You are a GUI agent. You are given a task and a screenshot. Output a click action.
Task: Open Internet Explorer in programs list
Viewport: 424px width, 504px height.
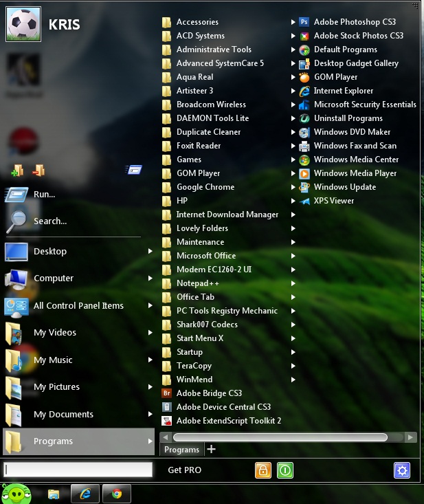(344, 91)
